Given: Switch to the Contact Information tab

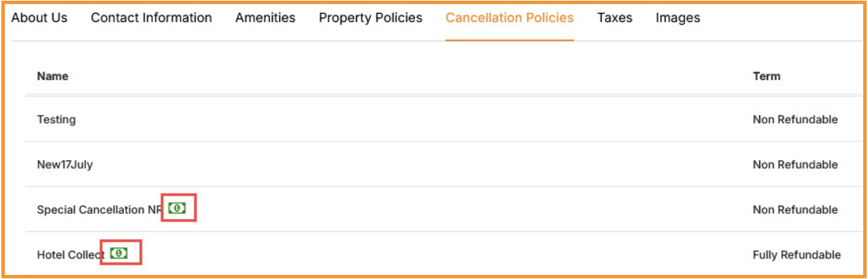Looking at the screenshot, I should [x=151, y=18].
